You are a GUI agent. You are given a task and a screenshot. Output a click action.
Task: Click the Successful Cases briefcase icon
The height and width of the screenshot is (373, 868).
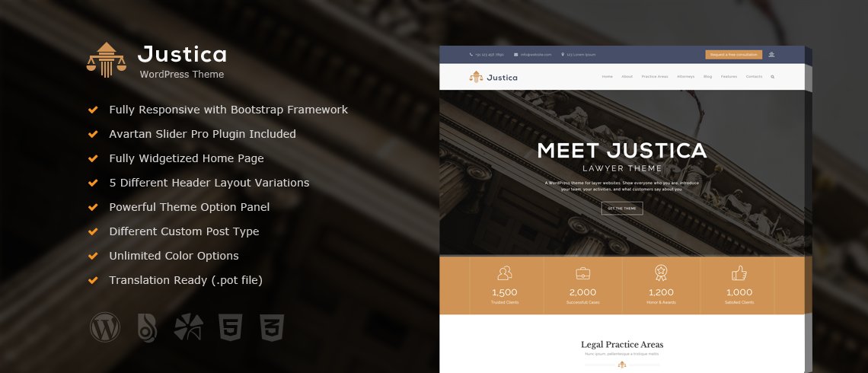[583, 273]
